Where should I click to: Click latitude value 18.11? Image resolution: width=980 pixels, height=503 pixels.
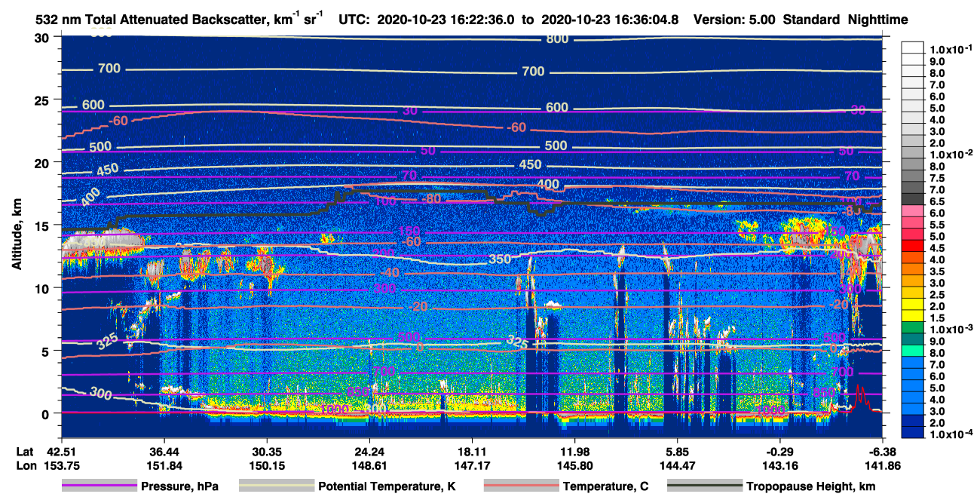point(472,452)
